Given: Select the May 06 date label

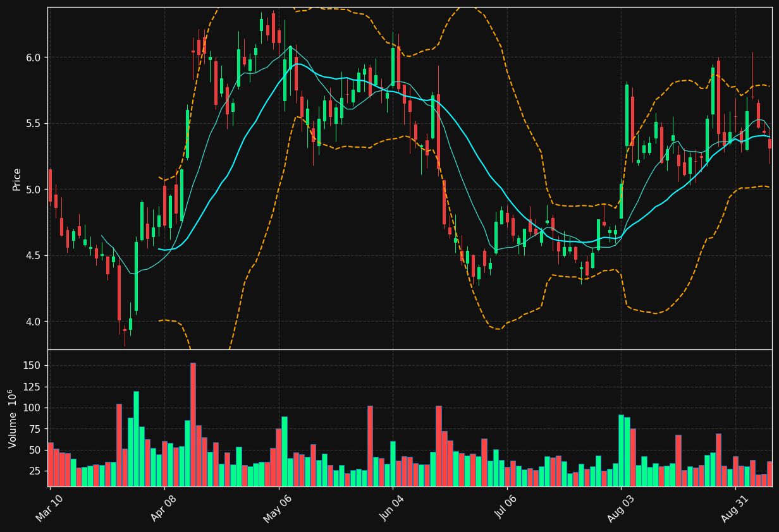Looking at the screenshot, I should (278, 507).
